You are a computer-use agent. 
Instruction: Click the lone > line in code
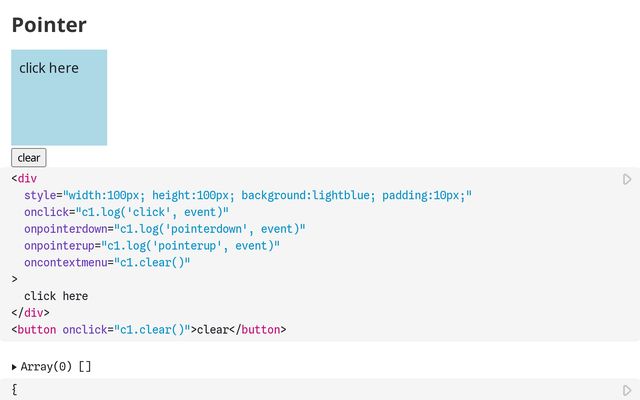pos(15,279)
